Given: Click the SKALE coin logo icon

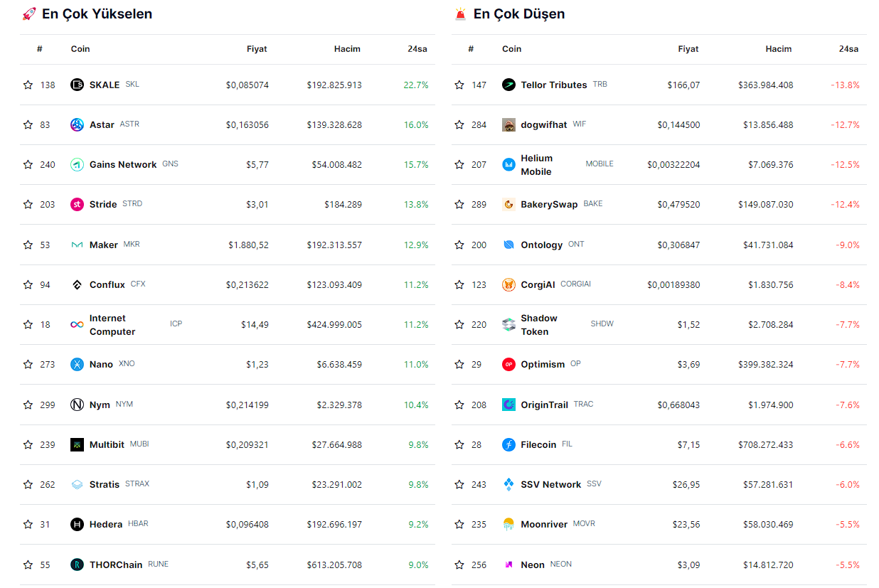Looking at the screenshot, I should [x=77, y=85].
